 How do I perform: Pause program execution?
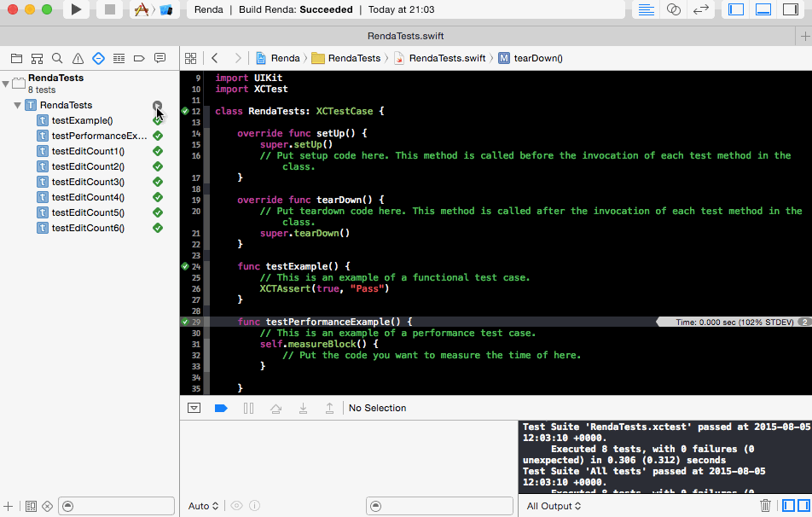248,408
